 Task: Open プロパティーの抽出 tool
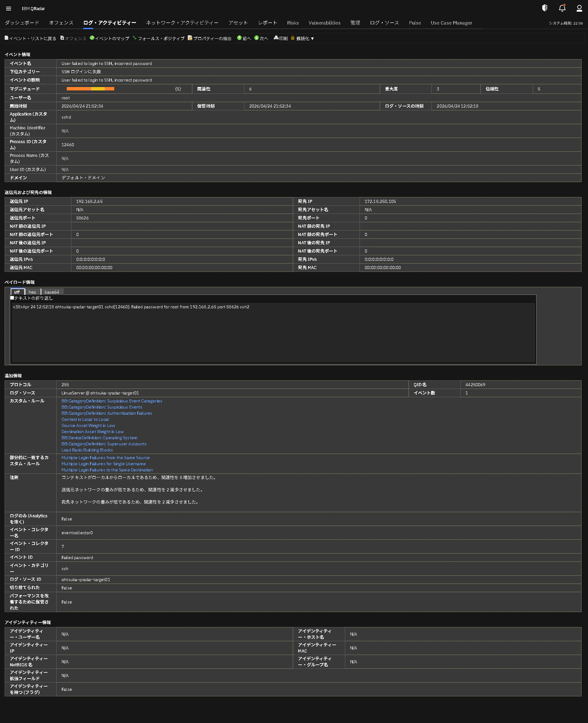tap(190, 38)
